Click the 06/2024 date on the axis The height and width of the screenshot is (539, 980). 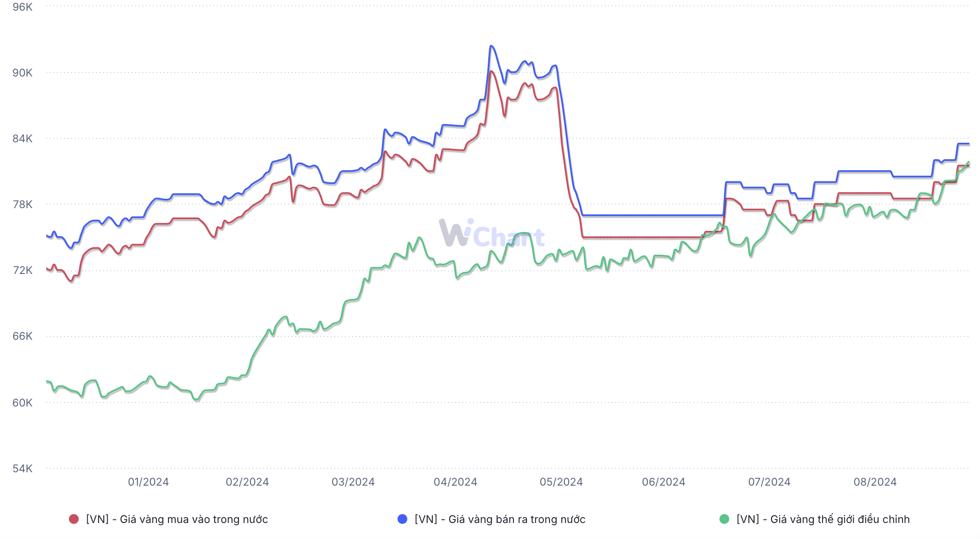tap(663, 482)
